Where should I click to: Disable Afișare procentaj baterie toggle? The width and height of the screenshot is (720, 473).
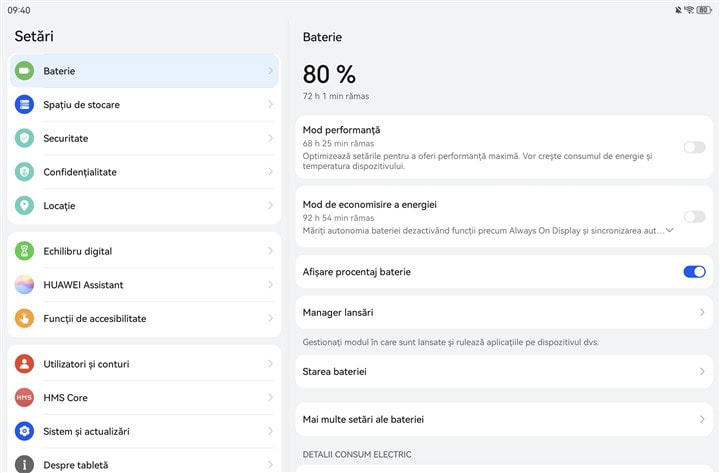coord(694,272)
